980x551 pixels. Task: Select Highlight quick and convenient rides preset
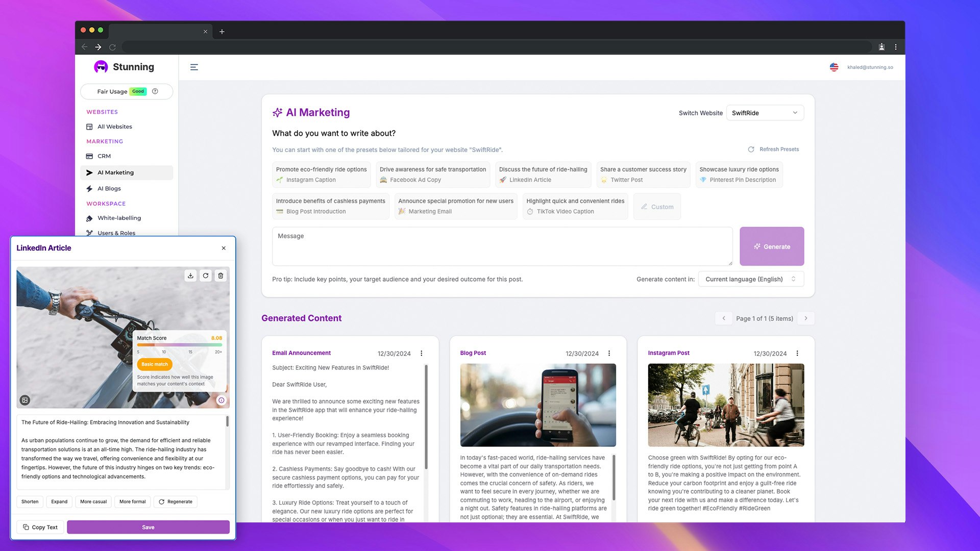tap(575, 206)
